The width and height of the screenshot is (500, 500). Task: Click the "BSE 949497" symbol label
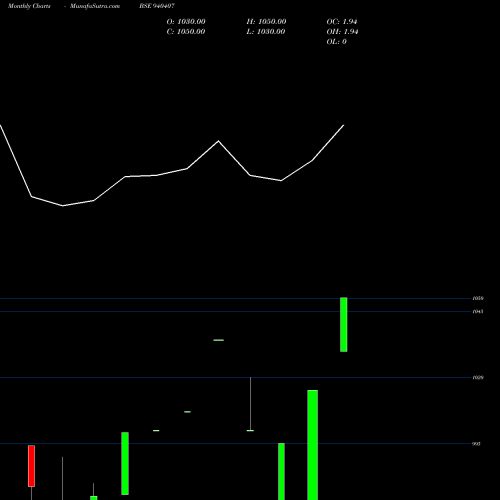157,6
